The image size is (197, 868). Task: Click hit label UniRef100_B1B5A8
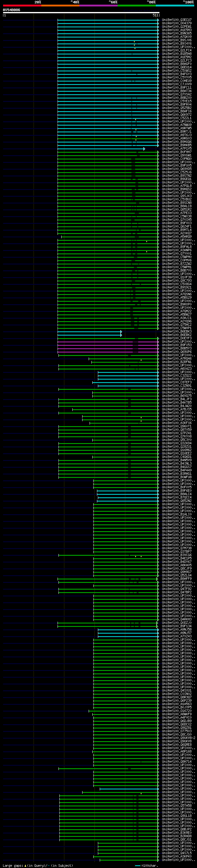pyautogui.click(x=176, y=54)
